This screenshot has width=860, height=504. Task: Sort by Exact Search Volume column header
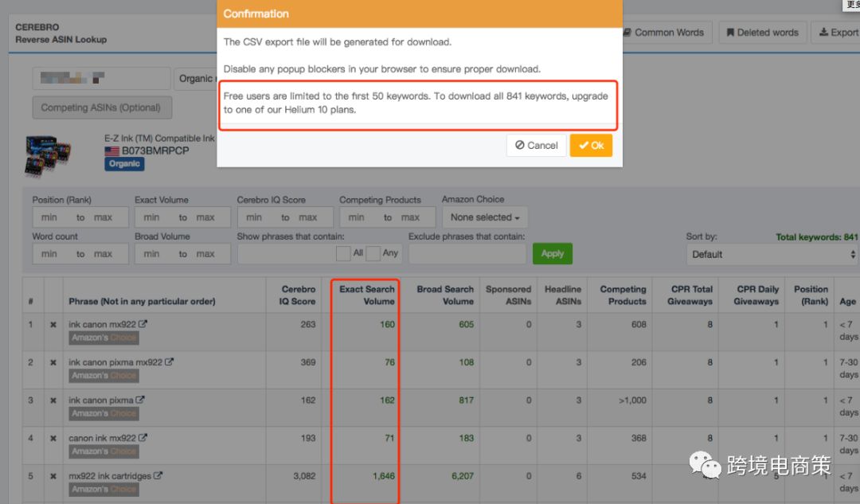pos(366,295)
